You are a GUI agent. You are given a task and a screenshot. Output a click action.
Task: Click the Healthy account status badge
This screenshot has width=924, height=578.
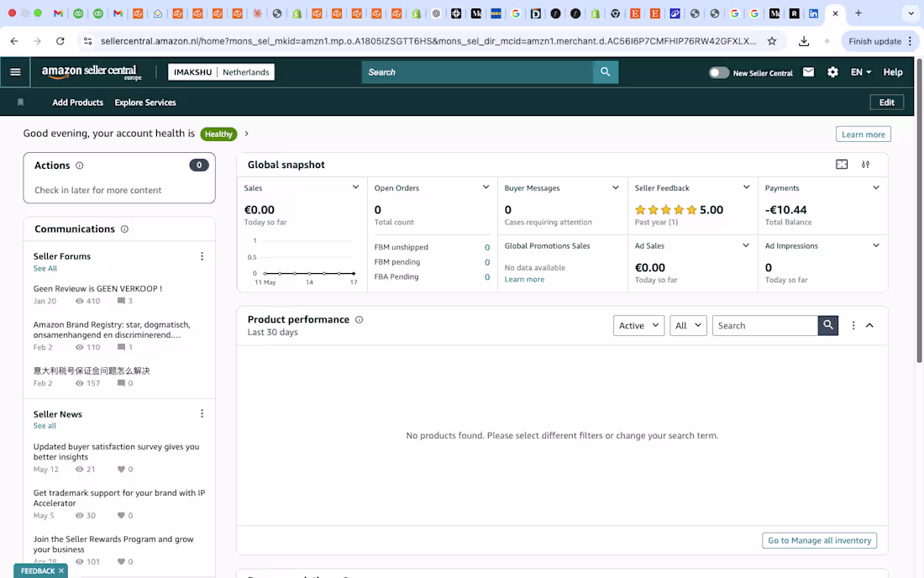[x=218, y=134]
